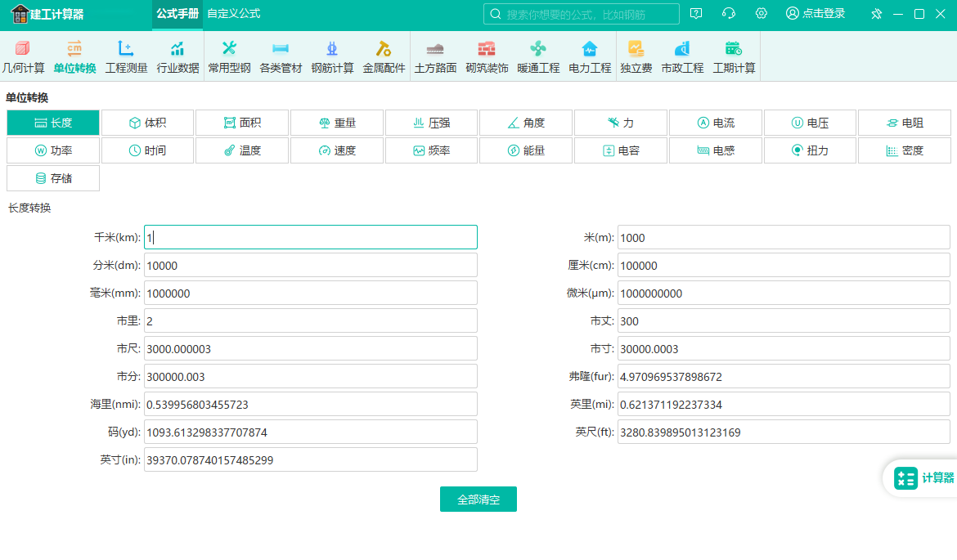Image resolution: width=957 pixels, height=560 pixels.
Task: Click 点击登录 to sign in
Action: click(x=815, y=14)
